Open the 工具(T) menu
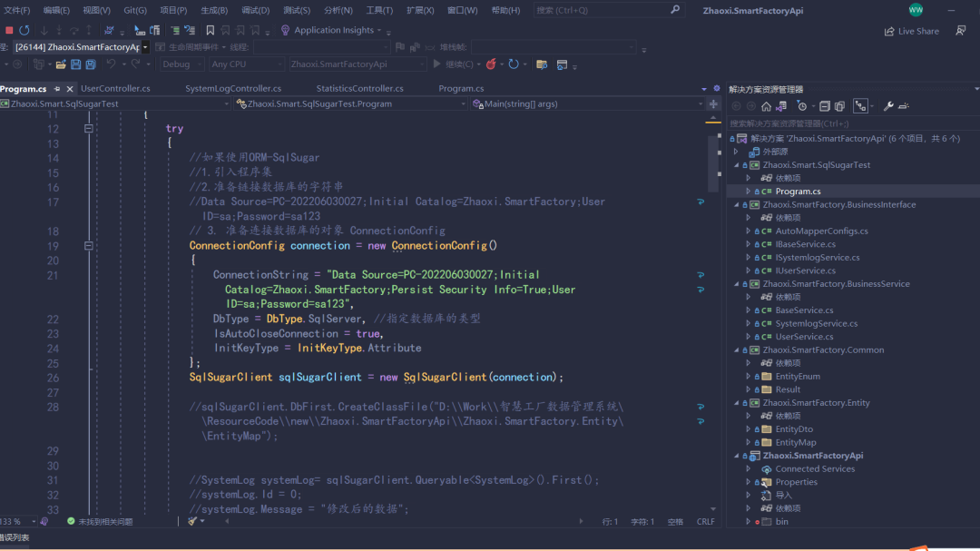The height and width of the screenshot is (551, 980). pyautogui.click(x=379, y=10)
